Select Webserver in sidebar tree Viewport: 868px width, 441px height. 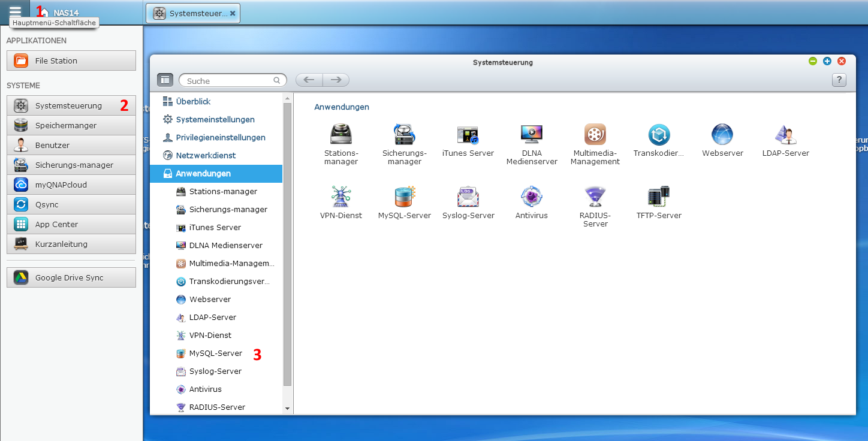click(x=216, y=300)
